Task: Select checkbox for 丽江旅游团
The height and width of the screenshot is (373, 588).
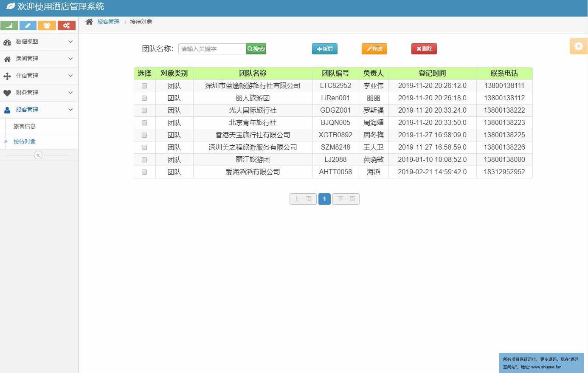Action: pos(144,160)
